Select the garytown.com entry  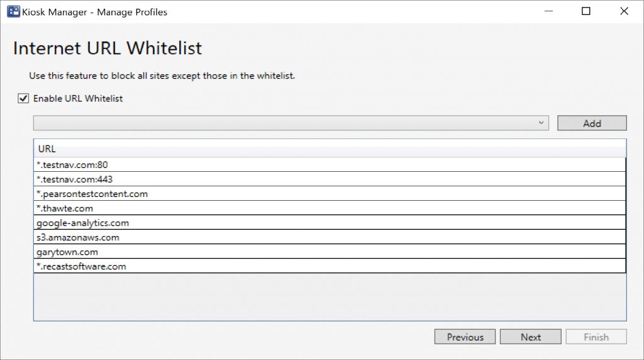tap(67, 252)
